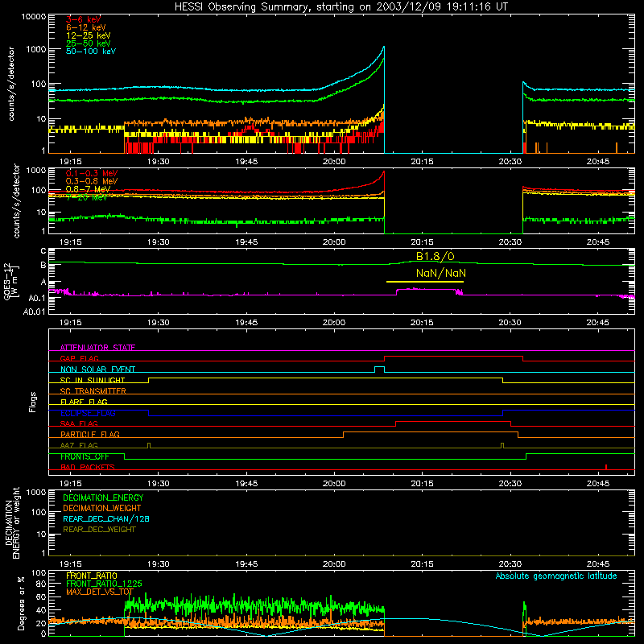Select the cyan 50-100 keV legend label
The width and height of the screenshot is (644, 644).
pos(91,52)
